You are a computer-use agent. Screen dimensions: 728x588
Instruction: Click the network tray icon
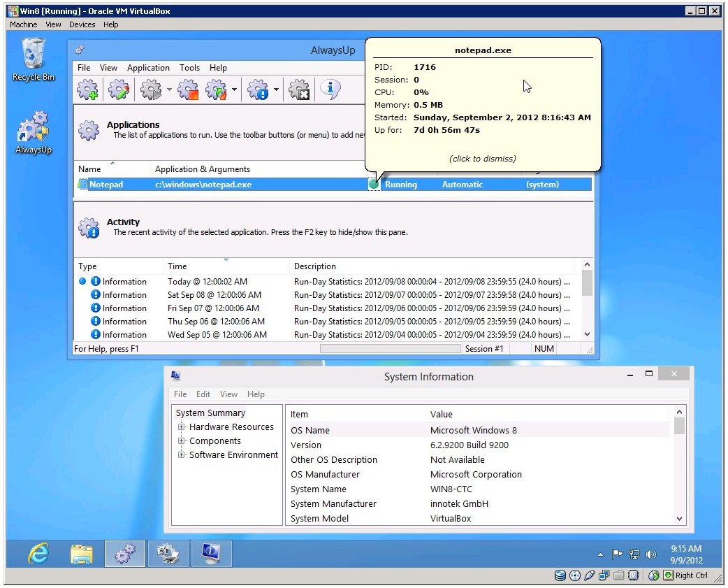click(634, 554)
